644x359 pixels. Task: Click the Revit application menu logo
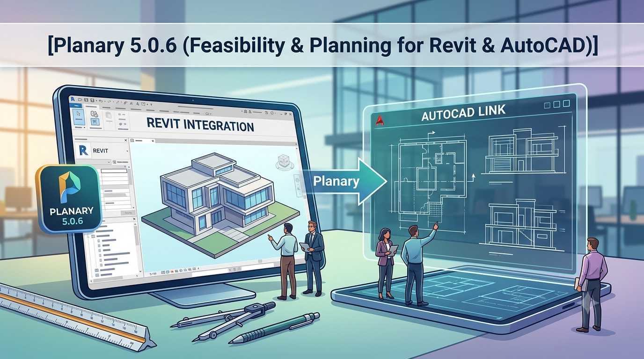pos(73,99)
